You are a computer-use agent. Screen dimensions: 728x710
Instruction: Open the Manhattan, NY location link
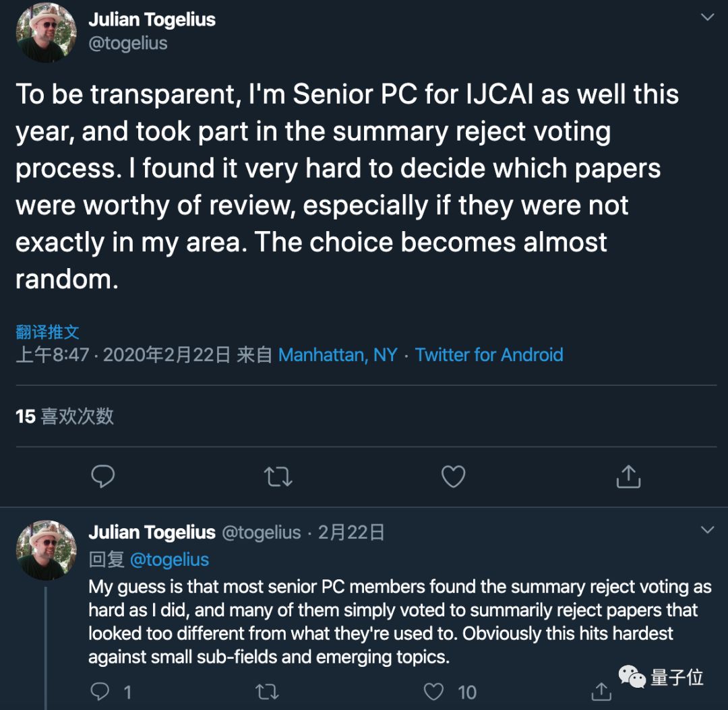pyautogui.click(x=338, y=355)
